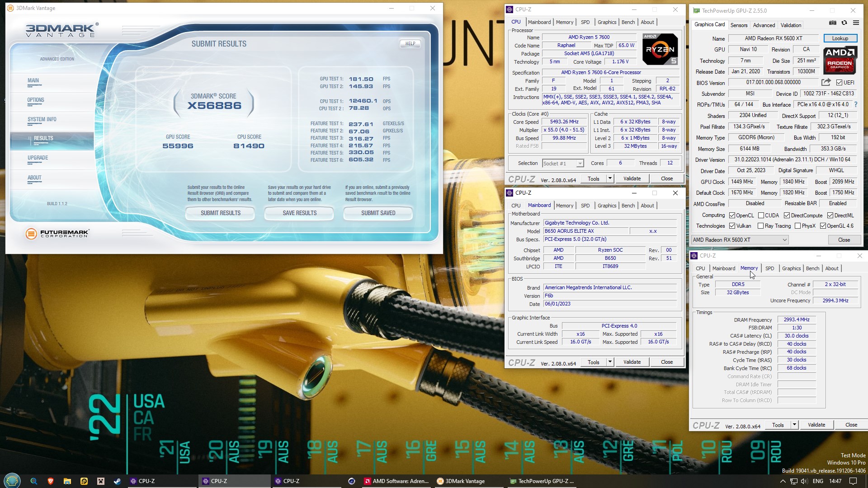The width and height of the screenshot is (868, 488).
Task: Click the Lookup button in GPU-Z
Action: coord(840,38)
